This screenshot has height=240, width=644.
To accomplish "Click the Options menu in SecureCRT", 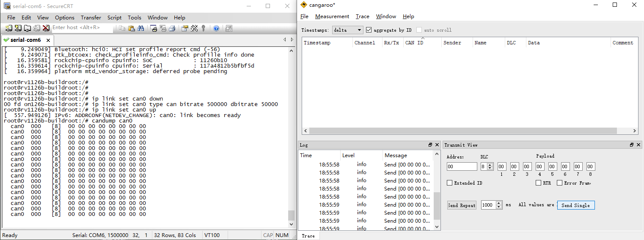I will click(65, 18).
